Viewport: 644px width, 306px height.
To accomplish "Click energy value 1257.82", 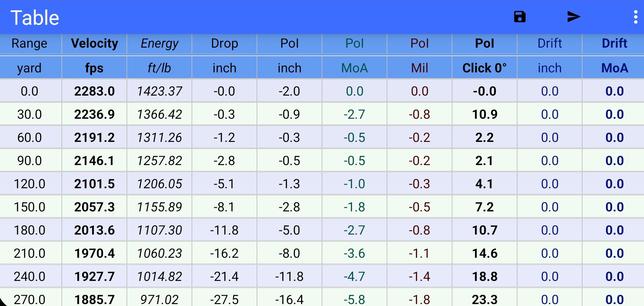I will pos(159,161).
